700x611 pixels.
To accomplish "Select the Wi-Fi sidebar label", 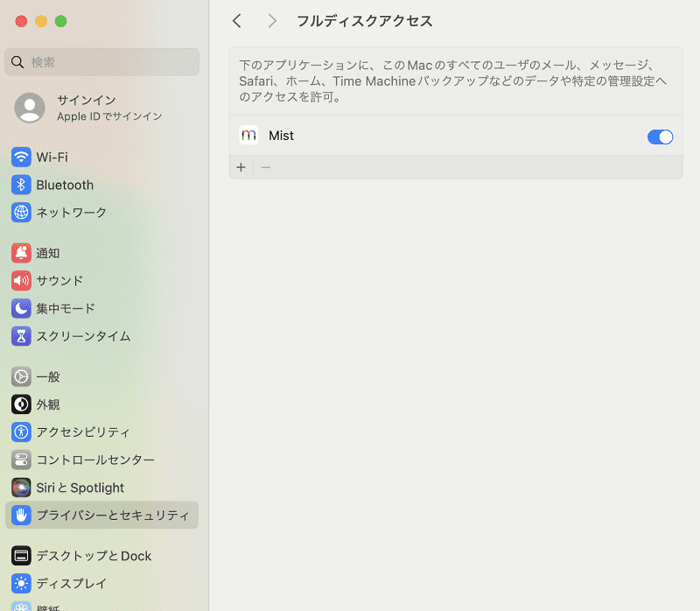I will click(x=52, y=158).
